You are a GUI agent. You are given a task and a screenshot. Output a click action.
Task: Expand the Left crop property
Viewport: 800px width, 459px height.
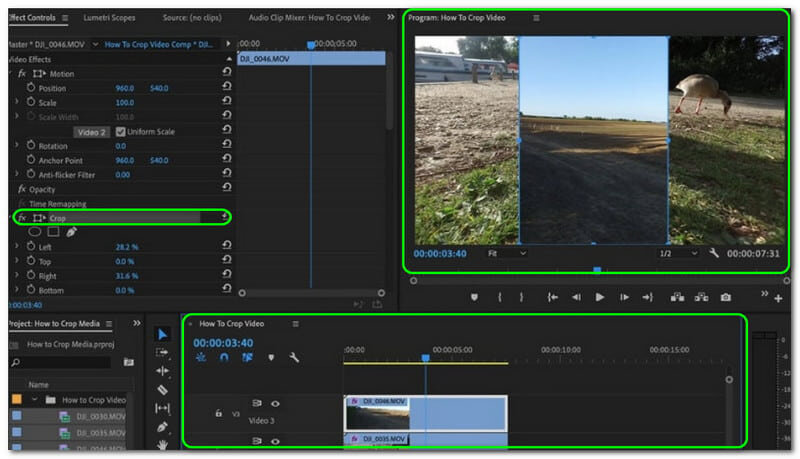click(x=16, y=247)
